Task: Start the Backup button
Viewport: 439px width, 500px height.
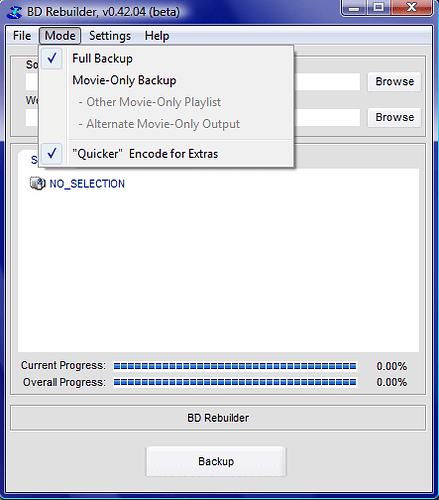Action: click(x=216, y=461)
